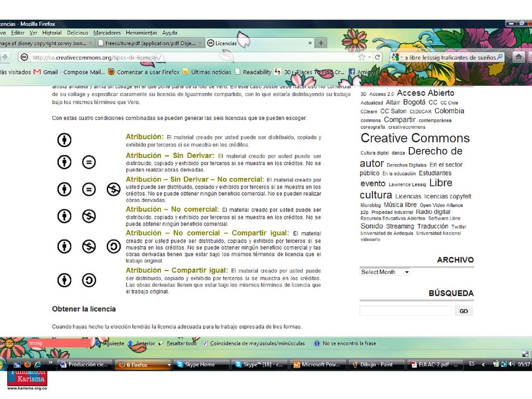
Task: Open the Delicious menu
Action: [77, 33]
